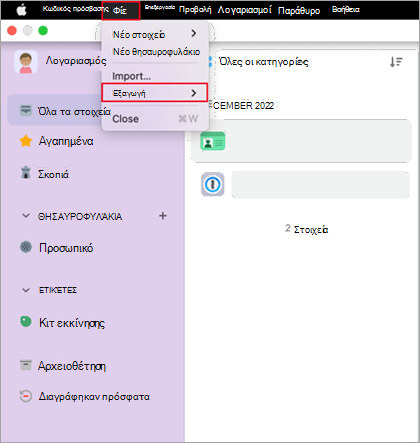The image size is (420, 443).
Task: Open Σκοπιά in the sidebar
Action: (x=53, y=174)
